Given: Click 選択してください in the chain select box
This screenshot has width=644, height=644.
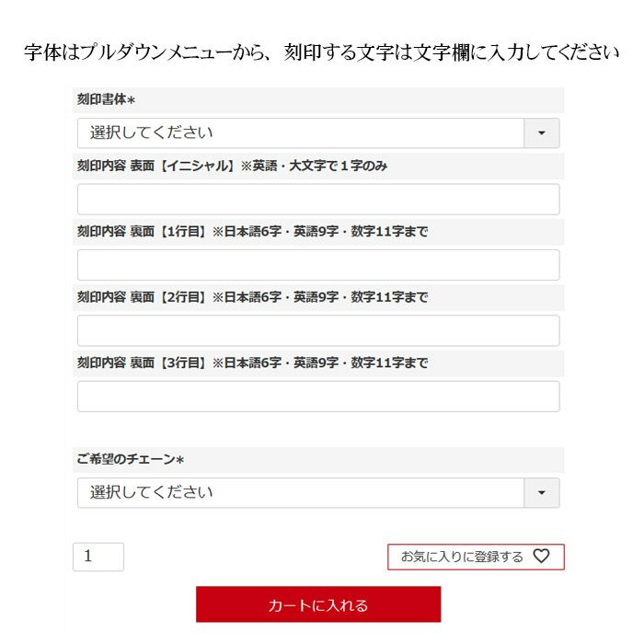Looking at the screenshot, I should coord(151,492).
